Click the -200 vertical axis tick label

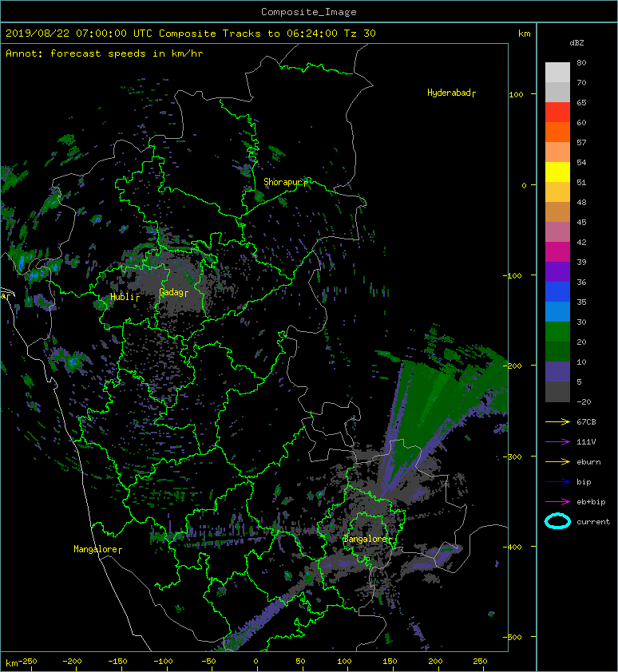pyautogui.click(x=513, y=366)
